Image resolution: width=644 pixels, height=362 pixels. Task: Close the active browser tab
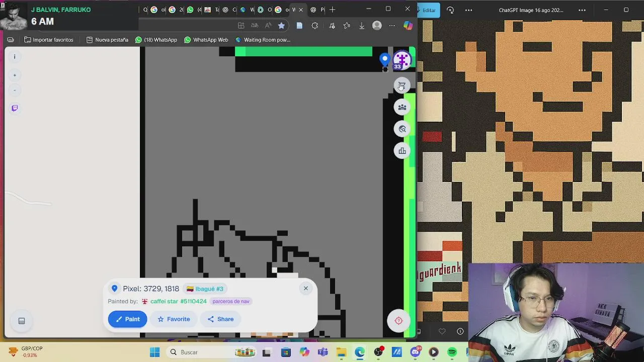pyautogui.click(x=301, y=10)
